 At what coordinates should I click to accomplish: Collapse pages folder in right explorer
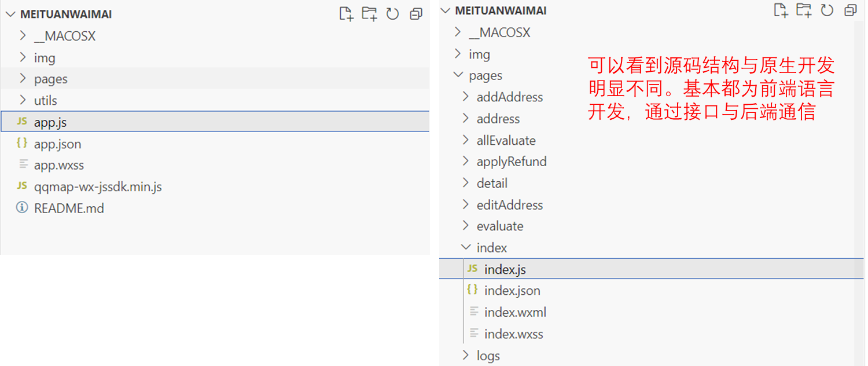[458, 75]
